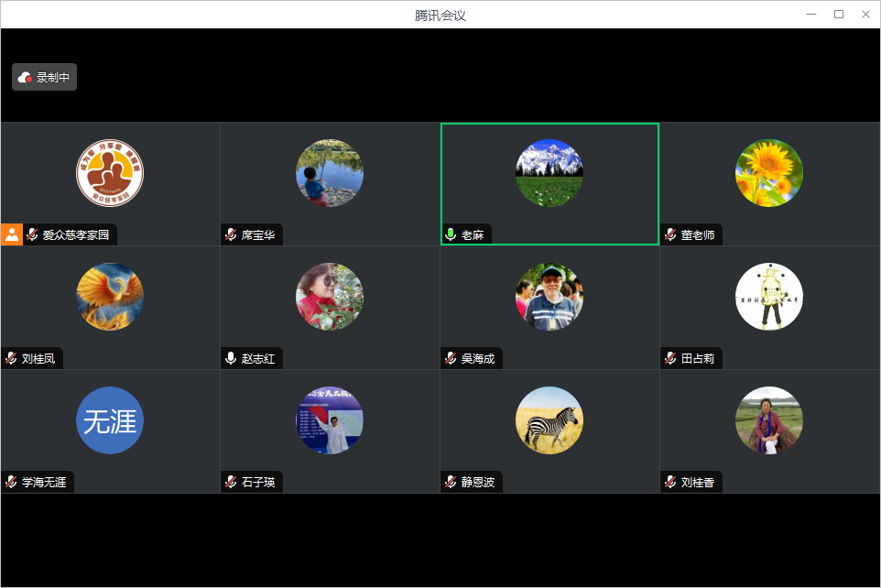Select the 爱众慈孝家园 logo avatar
The height and width of the screenshot is (588, 881).
pyautogui.click(x=110, y=173)
